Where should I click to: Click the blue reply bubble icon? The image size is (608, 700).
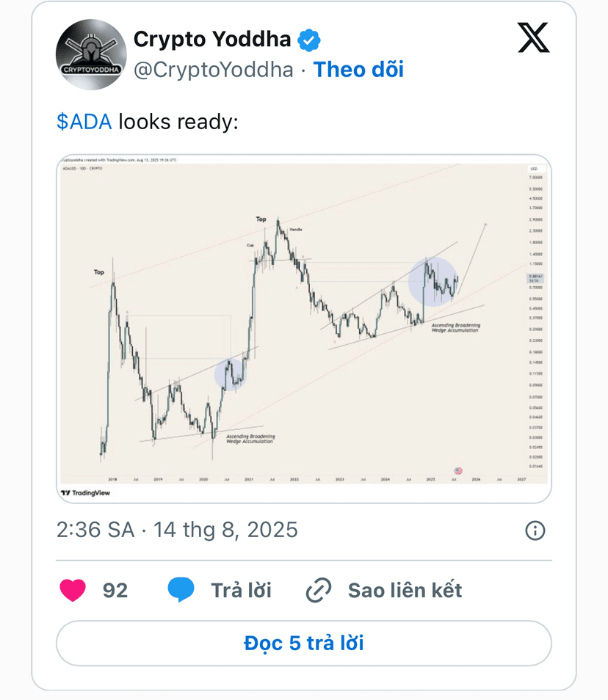pyautogui.click(x=181, y=590)
